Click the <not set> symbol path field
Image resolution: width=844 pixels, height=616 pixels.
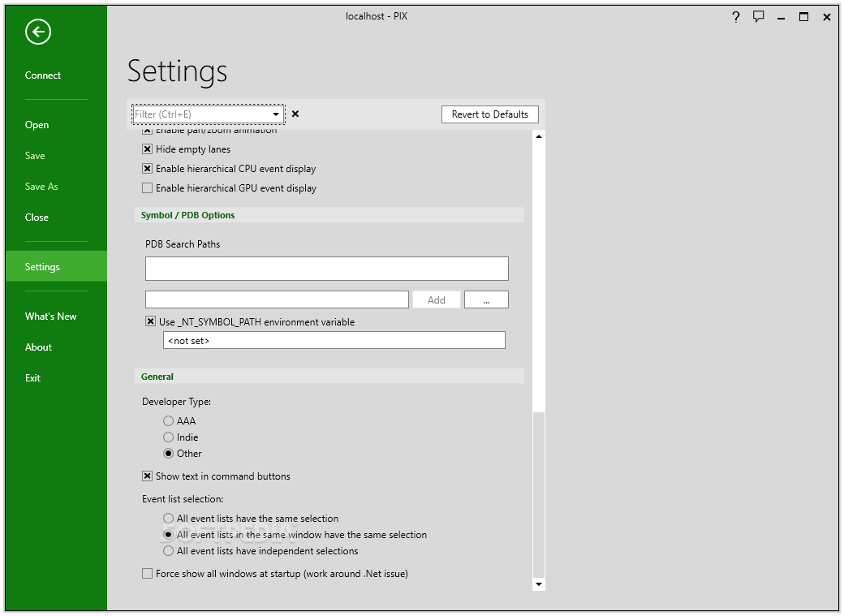[334, 340]
